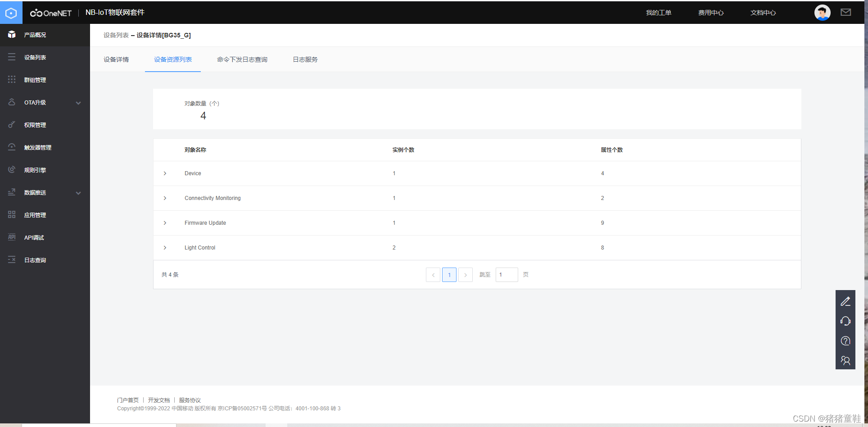Click the 群组管理 grid icon
Viewport: 868px width, 427px height.
12,80
